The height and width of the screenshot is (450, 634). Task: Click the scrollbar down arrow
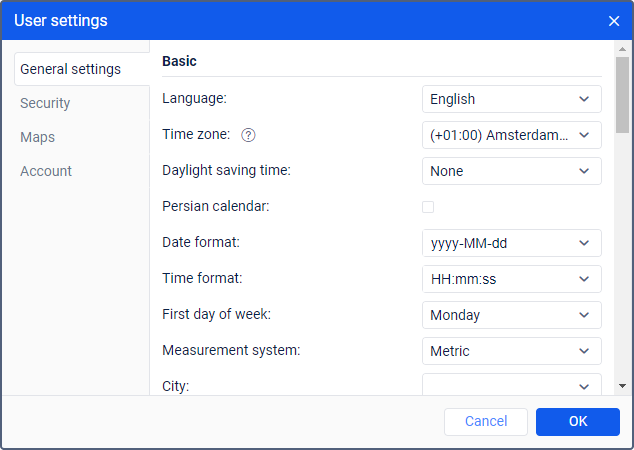coord(622,385)
